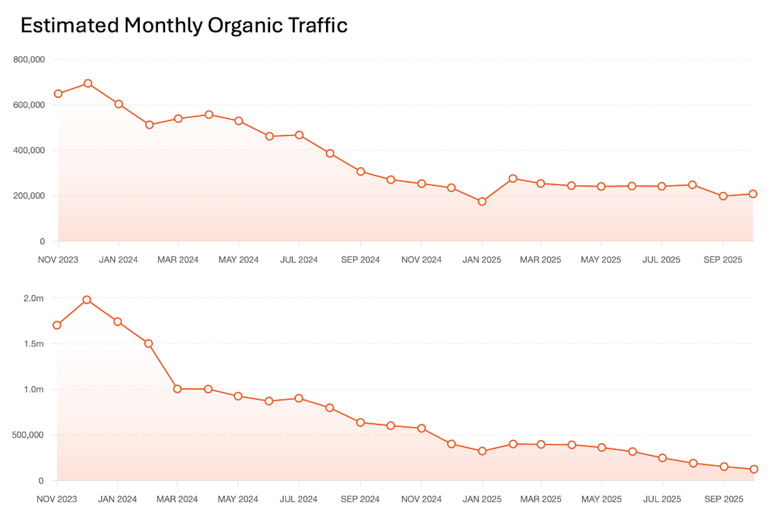The width and height of the screenshot is (775, 532).
Task: Click the 2.0m y-axis label on bottom chart
Action: [x=34, y=299]
